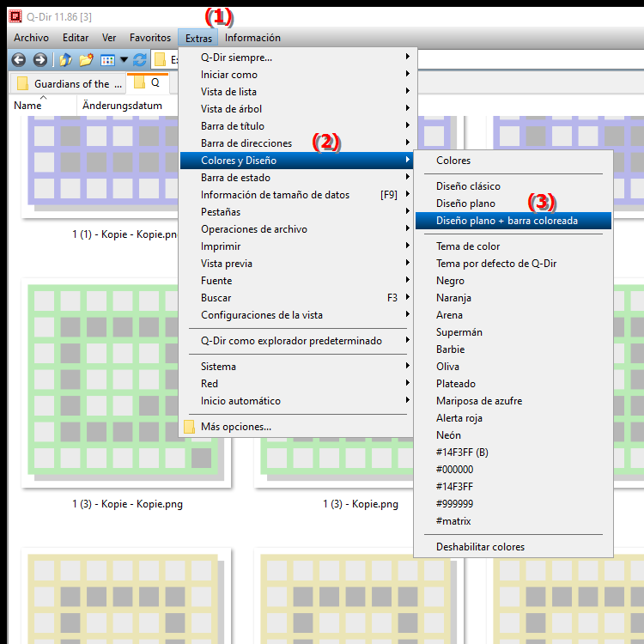Open the Inicio automático submenu
Viewport: 644px width, 644px height.
point(296,401)
